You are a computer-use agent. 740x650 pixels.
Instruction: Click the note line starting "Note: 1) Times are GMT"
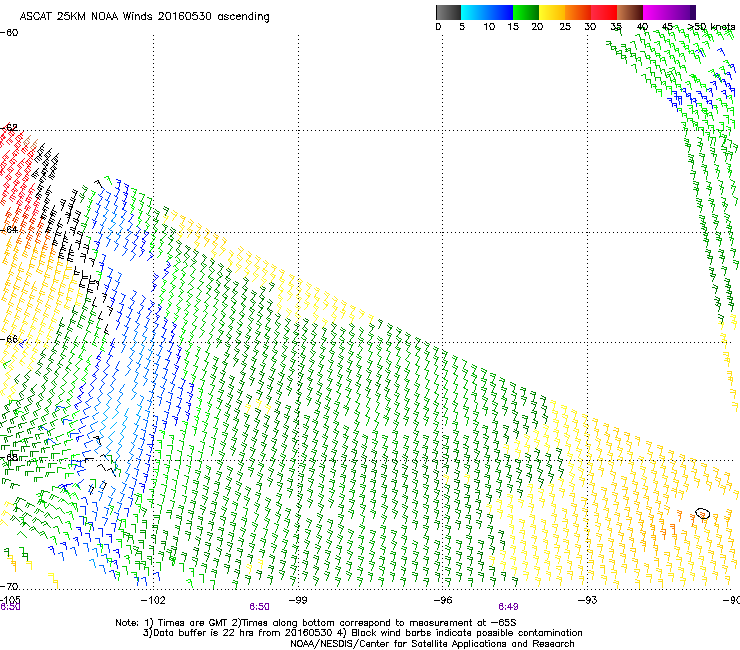tap(316, 623)
